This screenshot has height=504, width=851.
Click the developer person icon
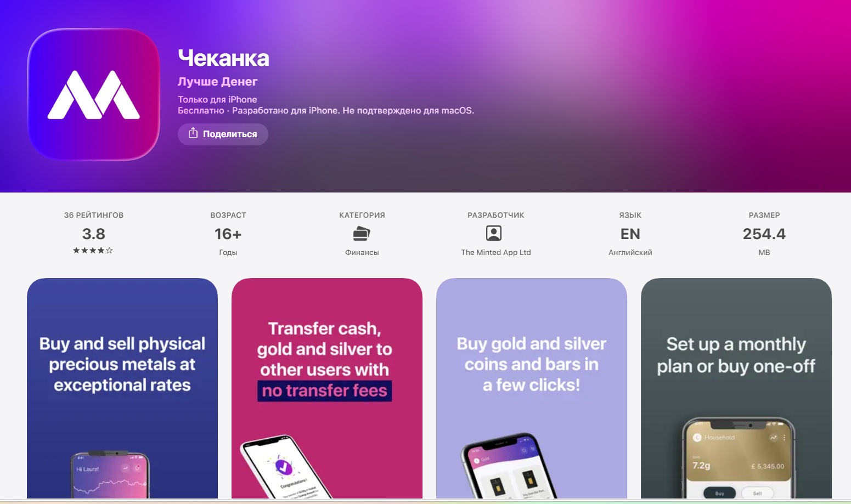[494, 233]
